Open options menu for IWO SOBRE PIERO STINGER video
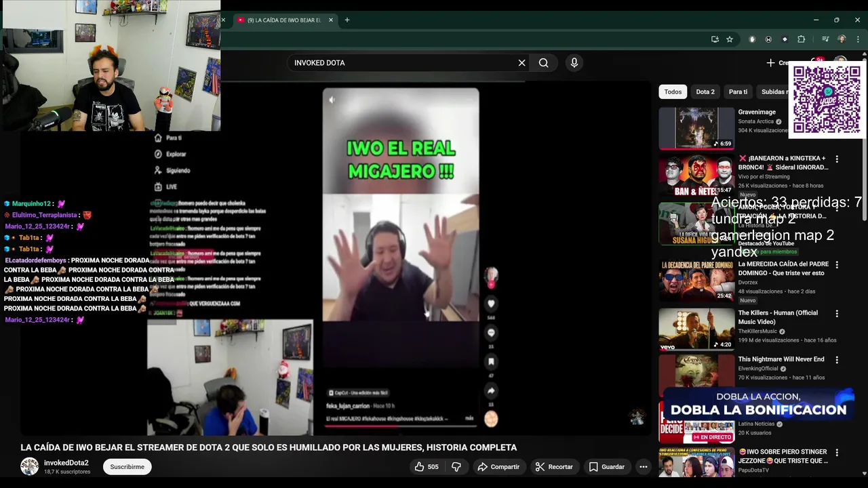The image size is (868, 488). pyautogui.click(x=837, y=453)
